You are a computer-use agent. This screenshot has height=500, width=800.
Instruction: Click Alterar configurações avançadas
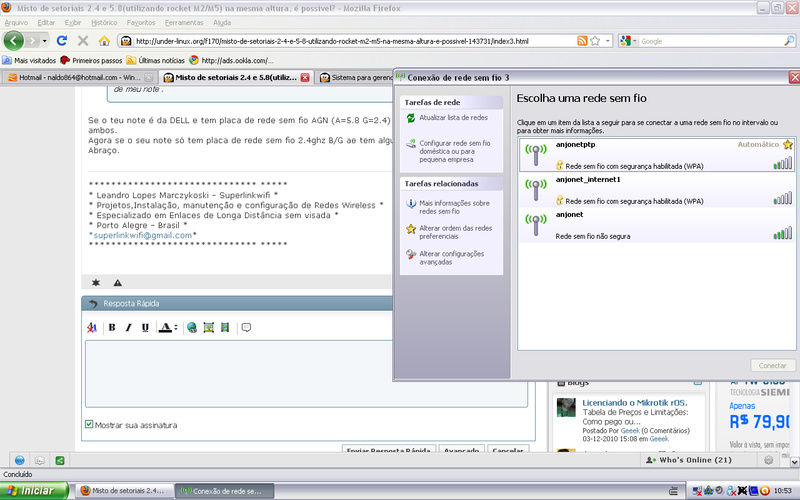(x=452, y=258)
